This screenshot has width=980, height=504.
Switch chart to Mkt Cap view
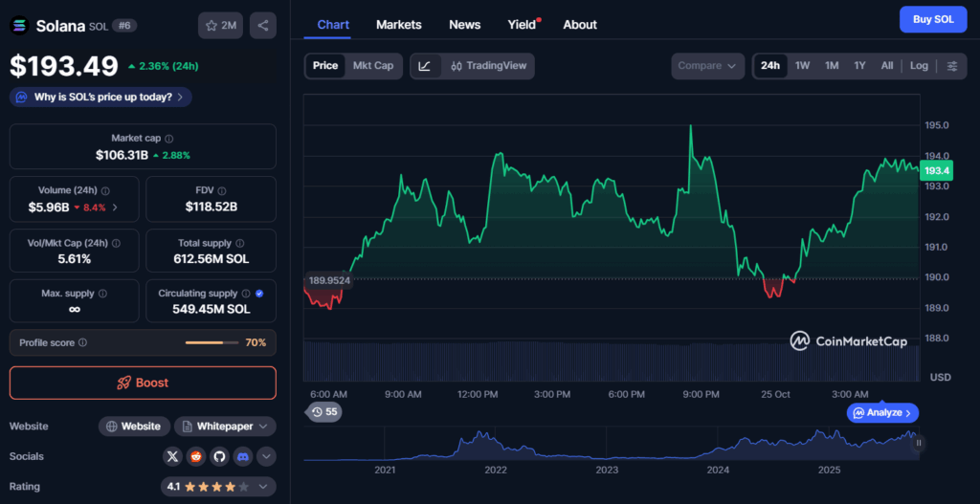click(373, 66)
